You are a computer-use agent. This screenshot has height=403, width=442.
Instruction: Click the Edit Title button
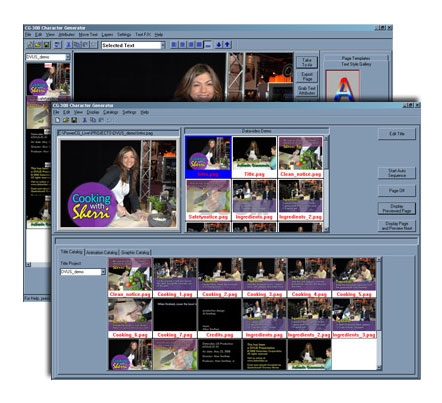click(x=397, y=134)
